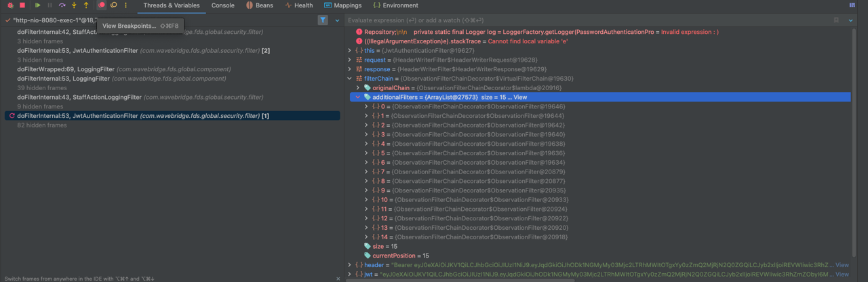The height and width of the screenshot is (282, 868).
Task: Open the Console tab
Action: (223, 5)
